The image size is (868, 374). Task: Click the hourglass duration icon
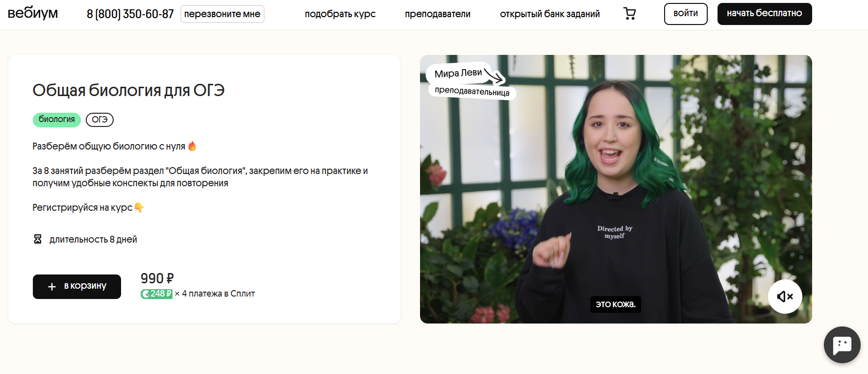tap(38, 239)
